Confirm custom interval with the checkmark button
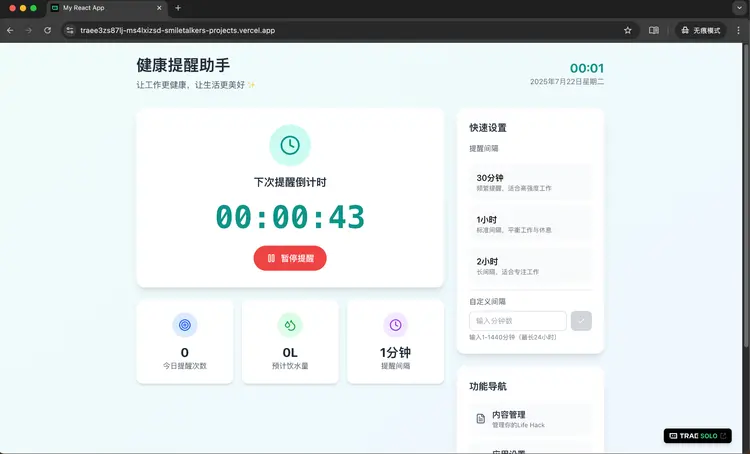The width and height of the screenshot is (750, 454). (581, 321)
